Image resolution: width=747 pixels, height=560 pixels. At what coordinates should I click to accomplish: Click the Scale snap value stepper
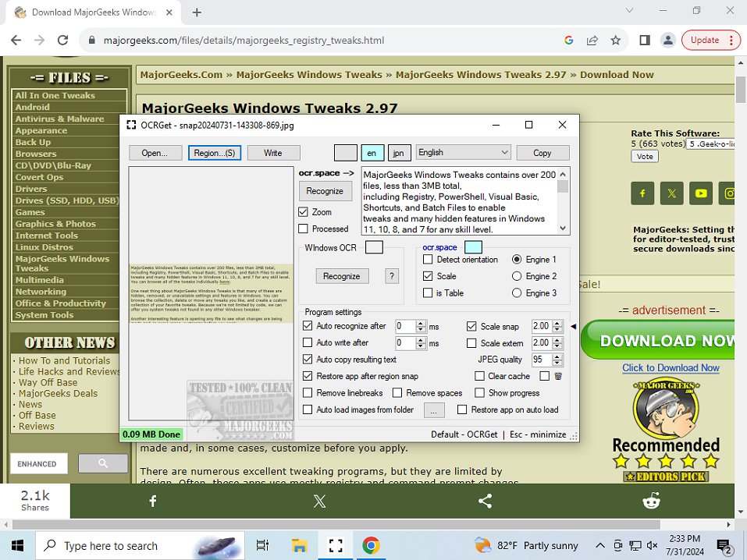tap(557, 326)
